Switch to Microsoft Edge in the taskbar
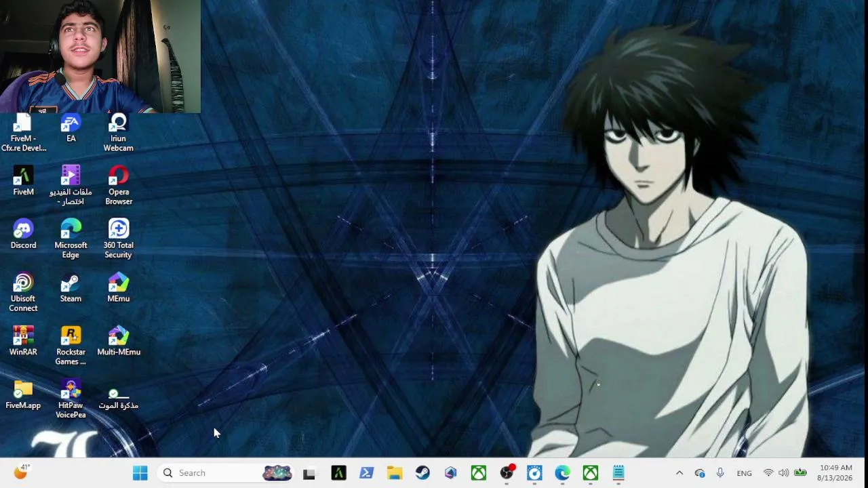The image size is (868, 488). pos(562,473)
